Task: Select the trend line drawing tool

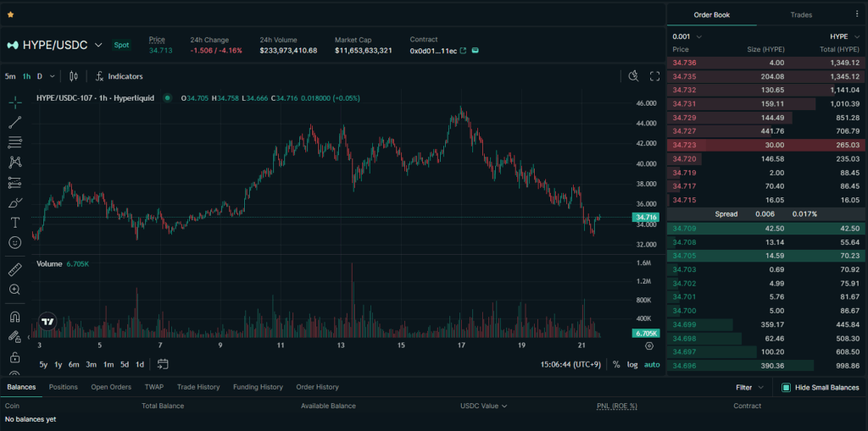Action: (15, 122)
